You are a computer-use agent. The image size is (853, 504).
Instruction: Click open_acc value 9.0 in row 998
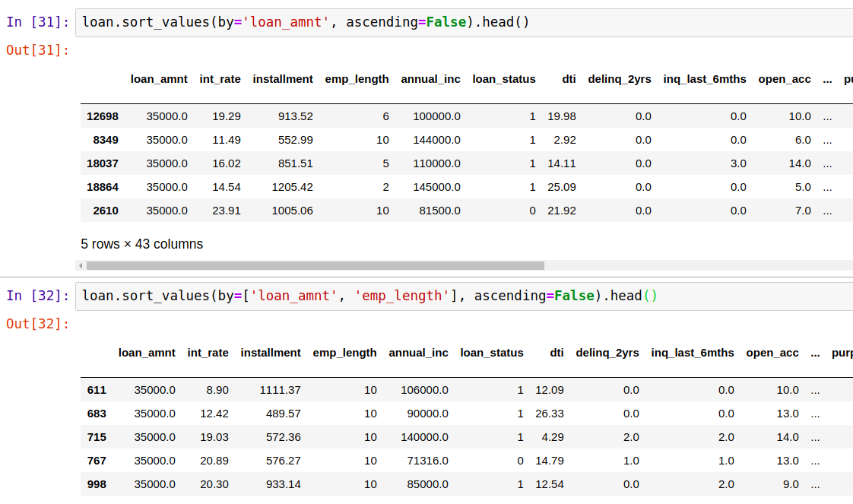791,484
